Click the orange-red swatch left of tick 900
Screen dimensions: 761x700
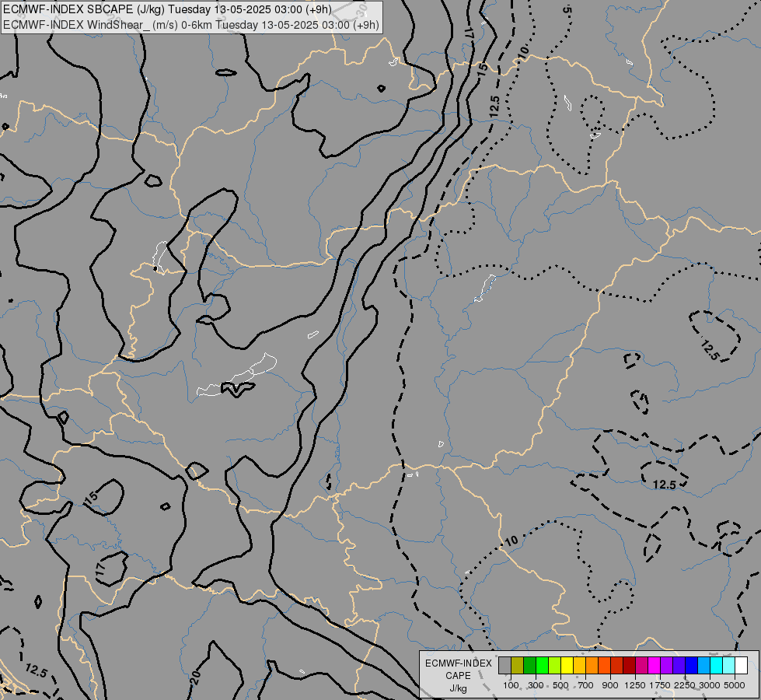[x=604, y=665]
